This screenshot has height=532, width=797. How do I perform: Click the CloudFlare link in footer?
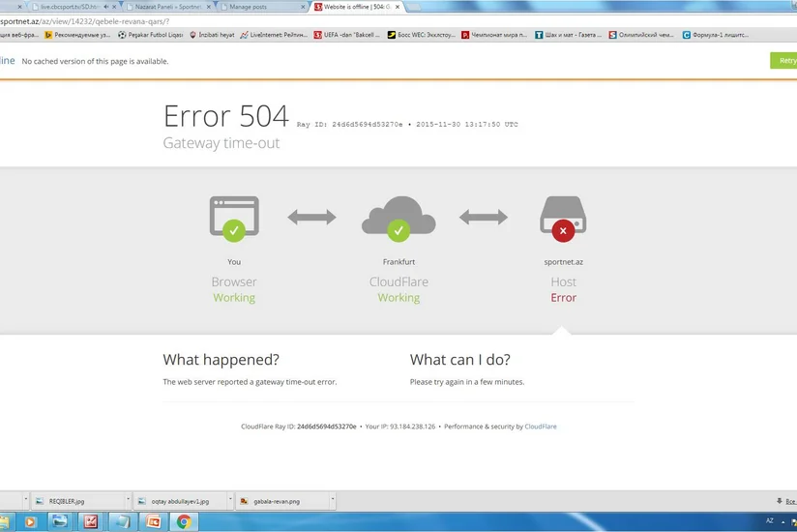coord(541,427)
